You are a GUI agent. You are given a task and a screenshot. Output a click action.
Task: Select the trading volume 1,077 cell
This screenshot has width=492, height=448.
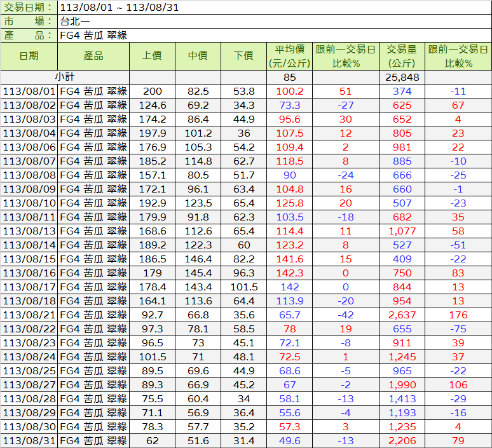402,231
